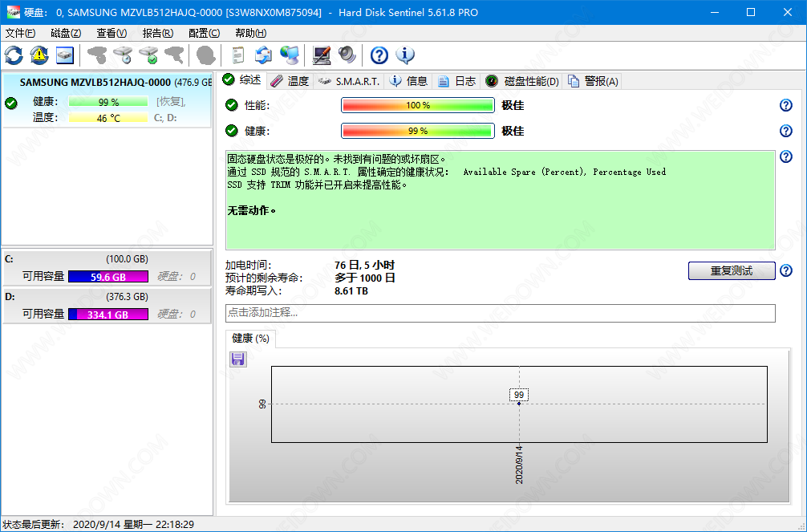Image resolution: width=807 pixels, height=532 pixels.
Task: Select the SAMSUNG MZVLB512HAJQ-0000 disk entry
Action: 107,100
